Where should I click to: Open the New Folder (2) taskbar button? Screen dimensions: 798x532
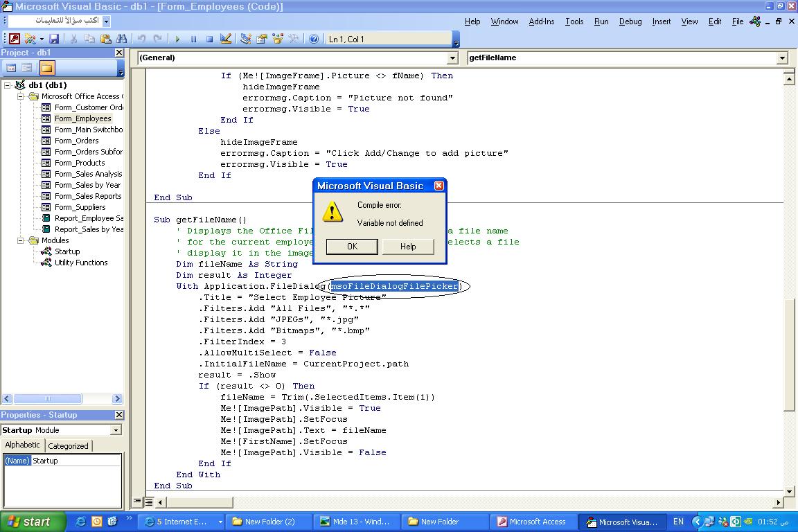point(269,522)
